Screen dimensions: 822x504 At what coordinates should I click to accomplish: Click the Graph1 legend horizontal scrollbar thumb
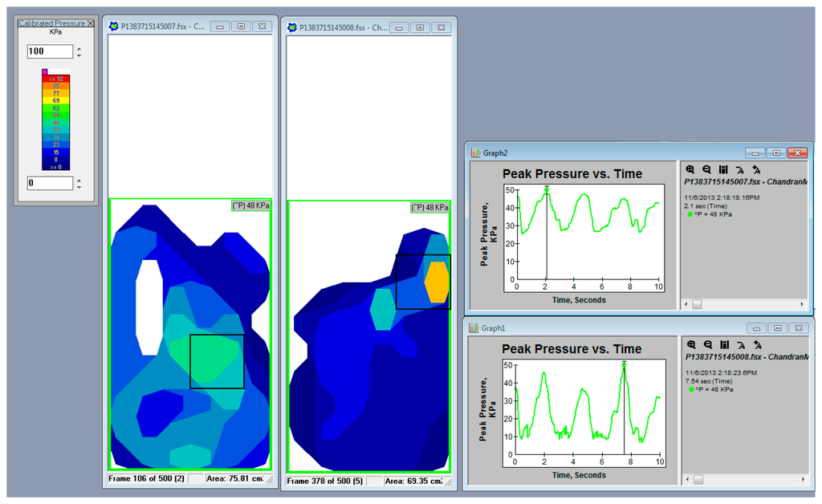(697, 480)
